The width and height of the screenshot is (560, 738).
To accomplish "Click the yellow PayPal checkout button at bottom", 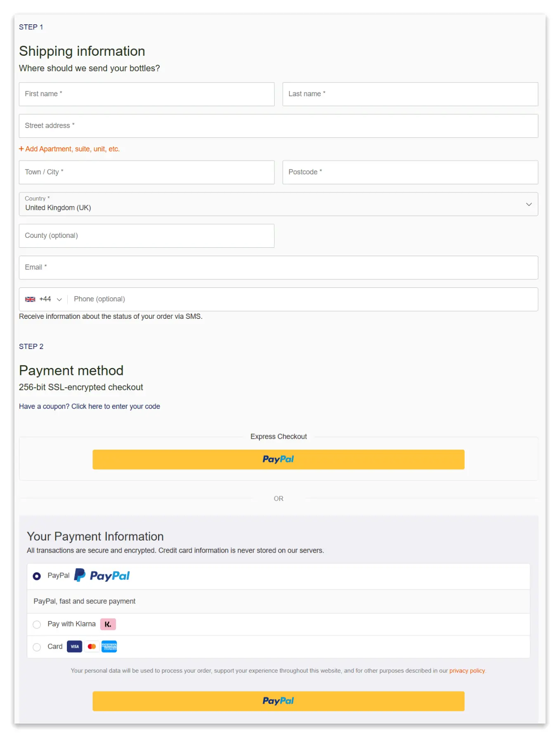I will coord(279,701).
